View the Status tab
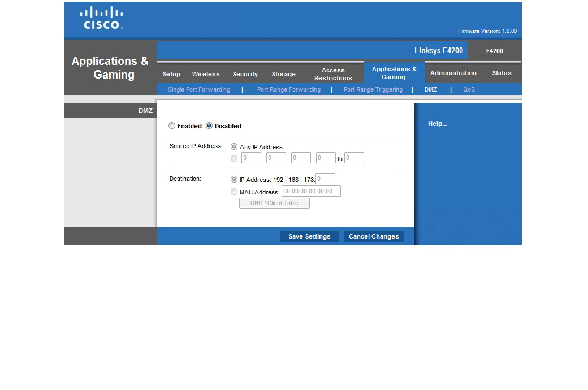 tap(501, 73)
